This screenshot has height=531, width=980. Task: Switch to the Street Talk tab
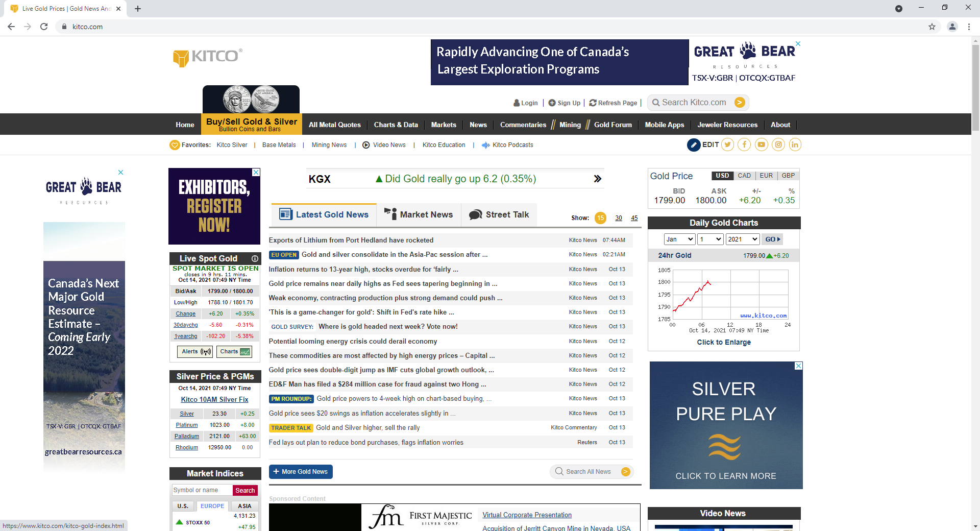pos(499,215)
